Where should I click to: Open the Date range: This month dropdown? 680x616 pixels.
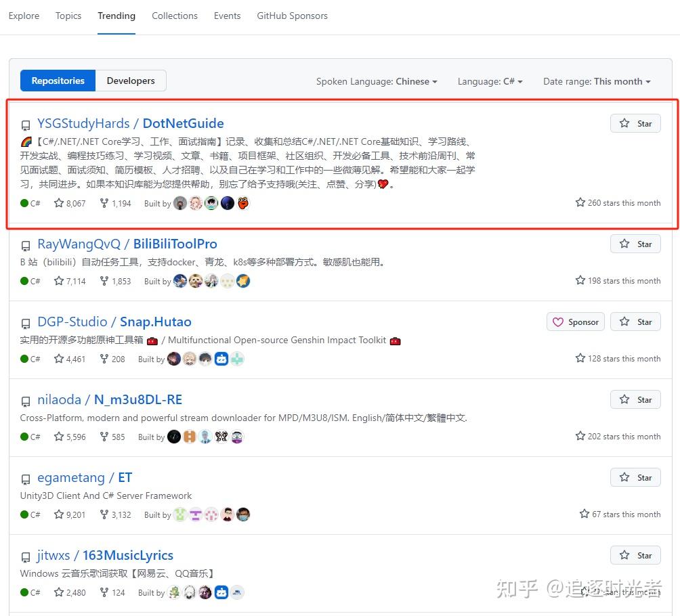[596, 81]
